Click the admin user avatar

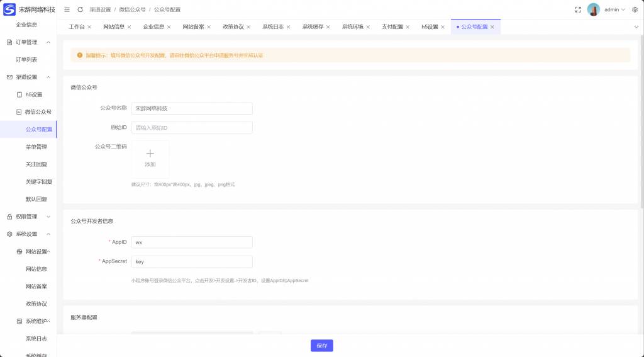coord(593,9)
